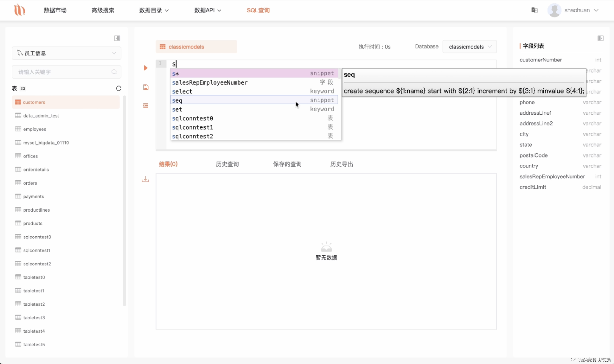Select the seq snippet in the autocomplete list

point(221,100)
